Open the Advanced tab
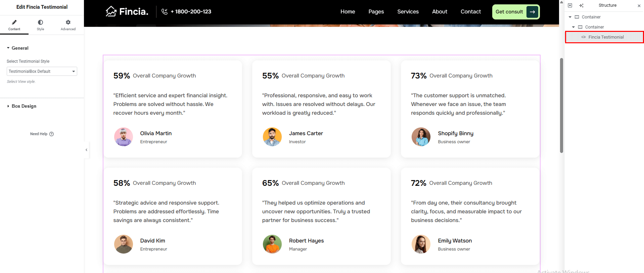The width and height of the screenshot is (644, 273). pyautogui.click(x=68, y=25)
